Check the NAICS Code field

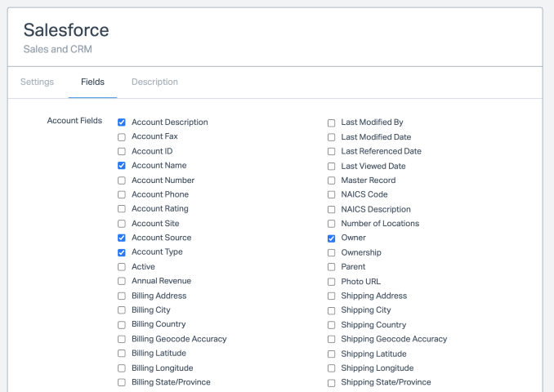click(332, 195)
